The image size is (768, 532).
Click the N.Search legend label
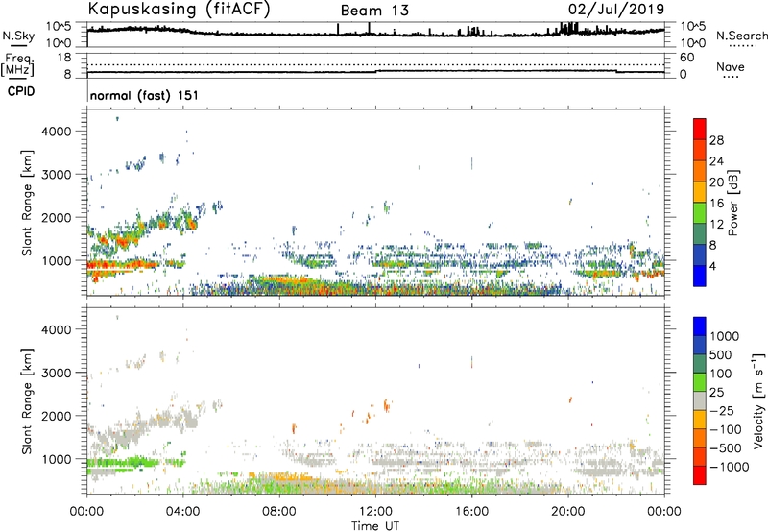(742, 36)
